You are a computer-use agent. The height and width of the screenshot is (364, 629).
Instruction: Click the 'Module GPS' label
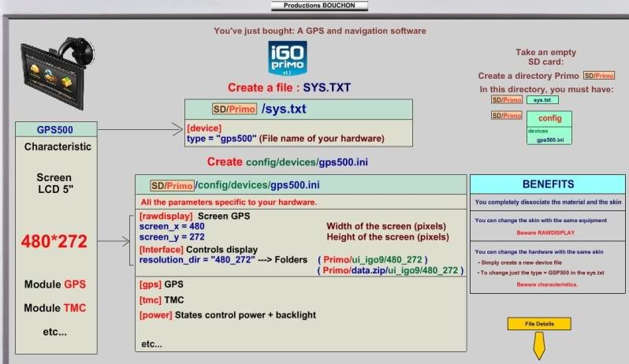[x=55, y=284]
